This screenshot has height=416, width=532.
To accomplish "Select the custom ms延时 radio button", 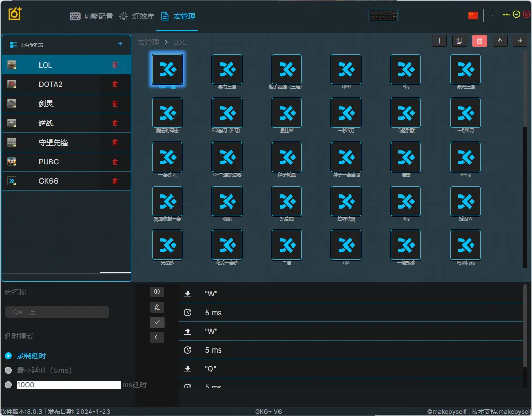I will click(8, 385).
